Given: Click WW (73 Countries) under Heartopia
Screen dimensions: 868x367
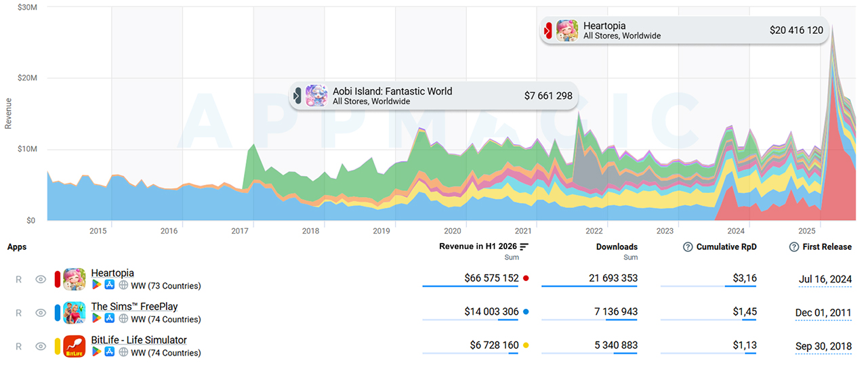Looking at the screenshot, I should [x=166, y=286].
